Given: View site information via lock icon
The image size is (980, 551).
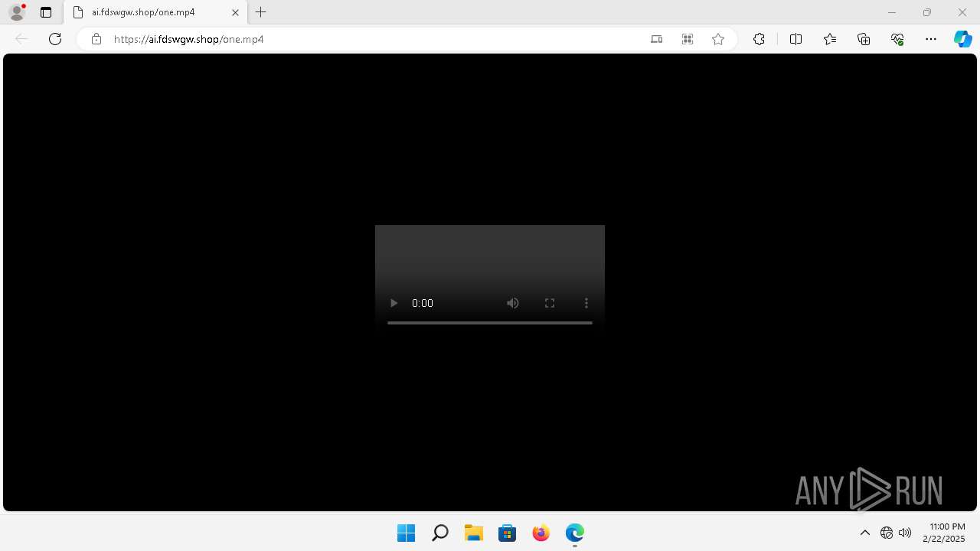Looking at the screenshot, I should pos(96,39).
